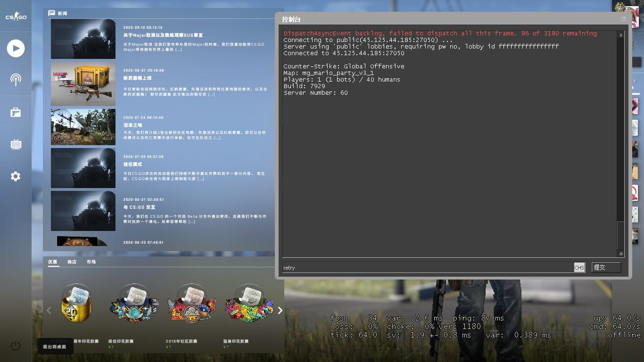
Task: Open news headline 新武器箱上线
Action: (x=137, y=78)
